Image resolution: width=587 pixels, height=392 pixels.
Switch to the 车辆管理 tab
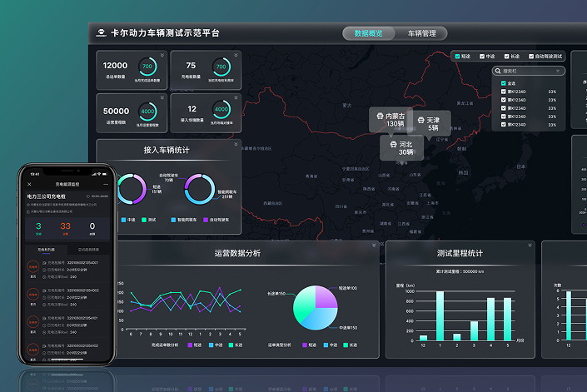tap(421, 33)
